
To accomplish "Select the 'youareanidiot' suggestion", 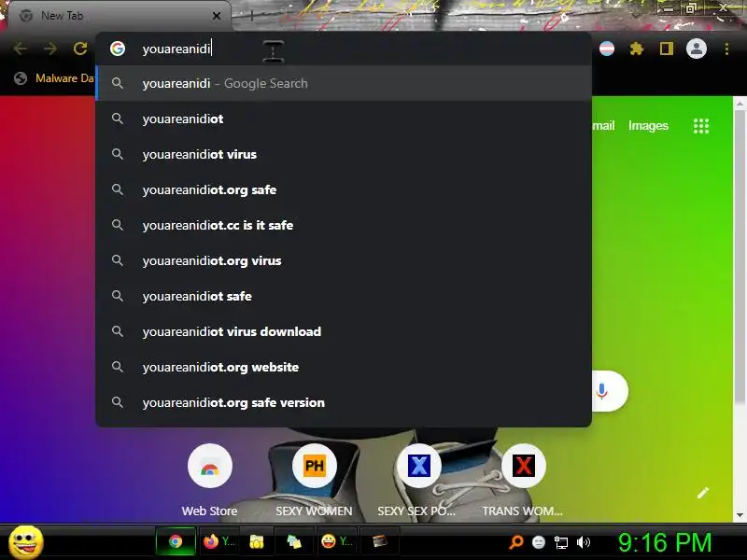I will tap(344, 119).
